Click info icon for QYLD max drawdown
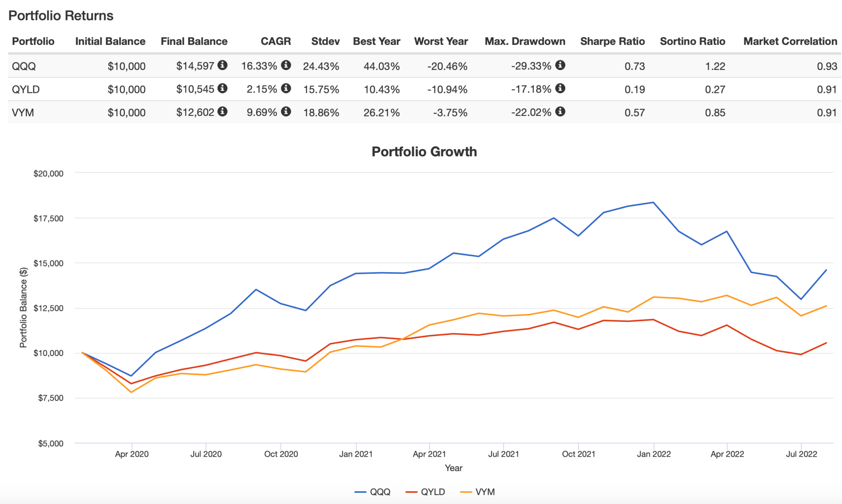 [x=560, y=88]
